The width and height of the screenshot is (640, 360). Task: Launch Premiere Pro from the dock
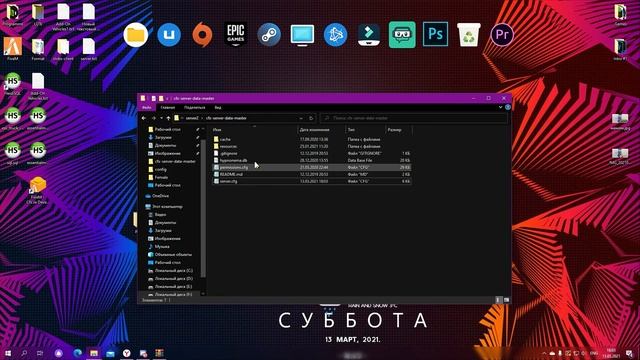coord(502,35)
